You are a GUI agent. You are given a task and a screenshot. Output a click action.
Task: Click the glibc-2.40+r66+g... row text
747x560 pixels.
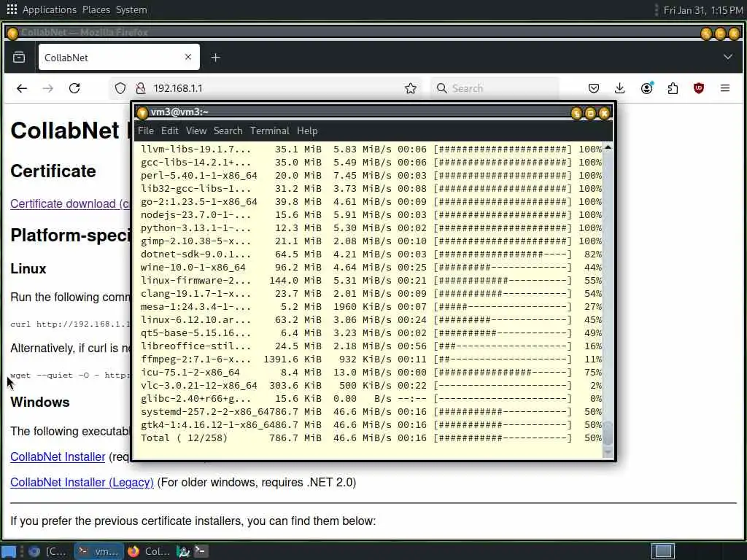(x=196, y=399)
